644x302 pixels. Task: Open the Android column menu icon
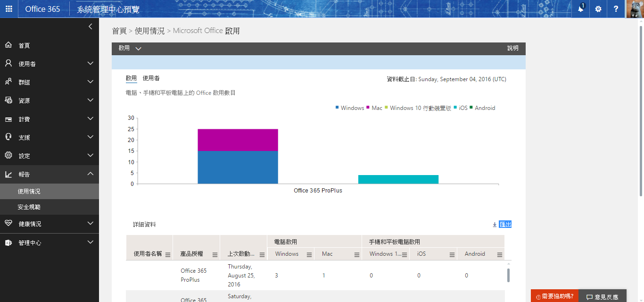(499, 255)
